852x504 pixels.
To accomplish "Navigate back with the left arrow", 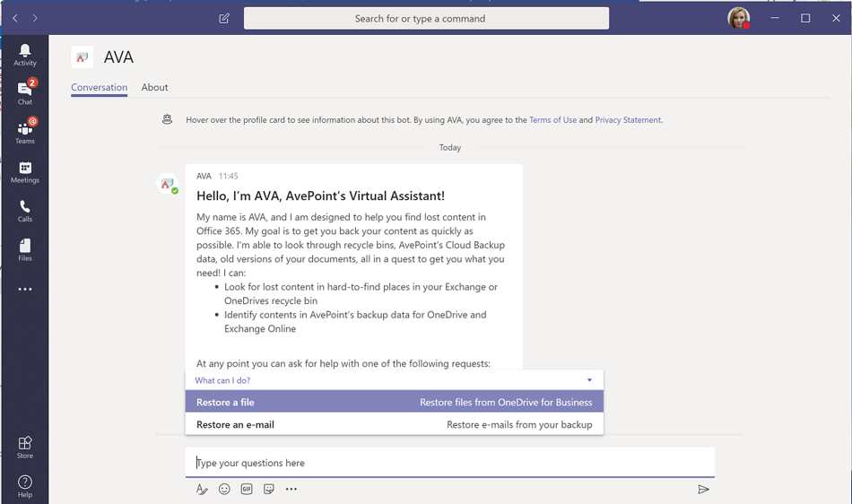I will pos(15,18).
